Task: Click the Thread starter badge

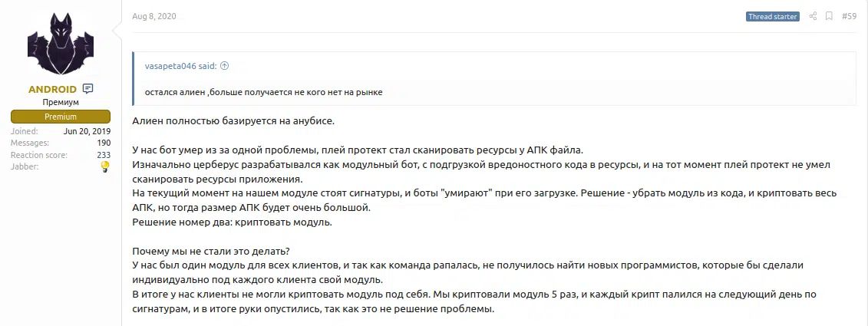Action: pos(772,17)
